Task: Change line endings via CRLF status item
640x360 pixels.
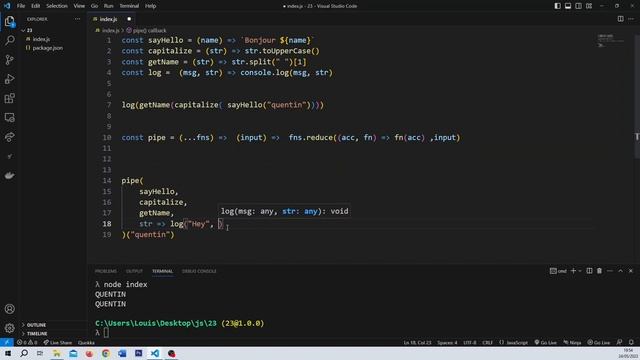Action: coord(487,342)
